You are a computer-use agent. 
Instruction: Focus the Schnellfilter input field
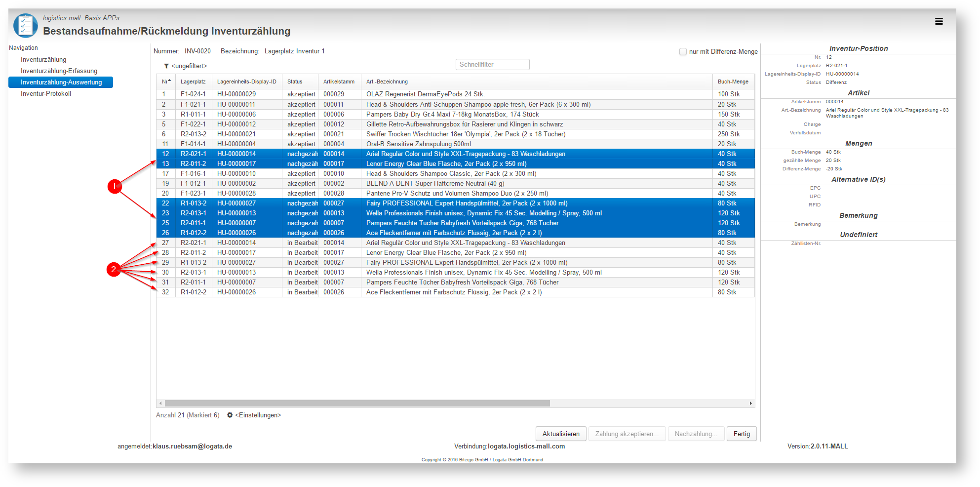pyautogui.click(x=492, y=65)
